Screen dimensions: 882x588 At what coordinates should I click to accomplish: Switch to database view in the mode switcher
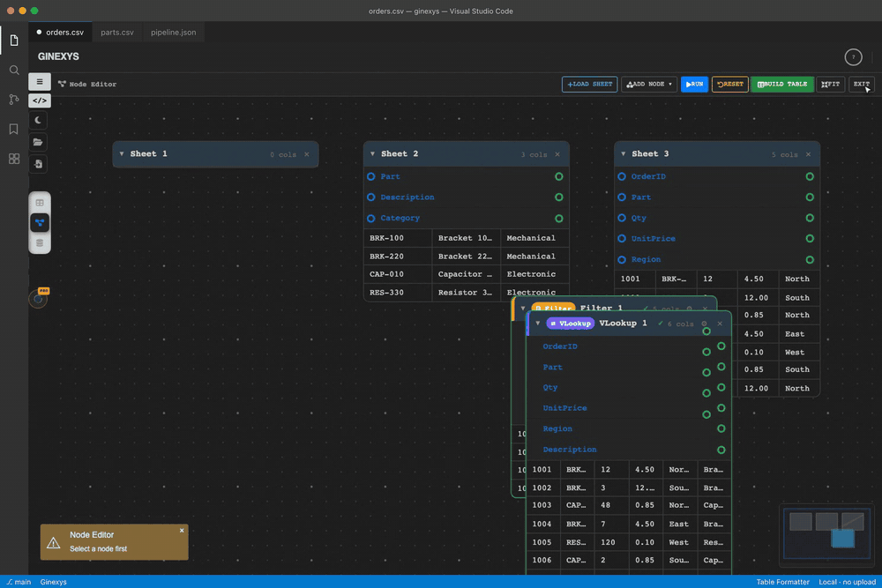pos(40,242)
